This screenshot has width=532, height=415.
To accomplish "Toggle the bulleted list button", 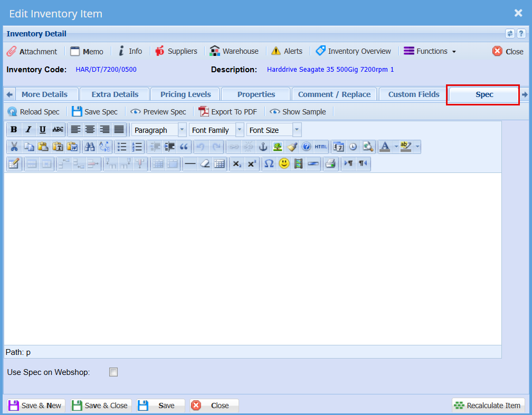I will (122, 147).
